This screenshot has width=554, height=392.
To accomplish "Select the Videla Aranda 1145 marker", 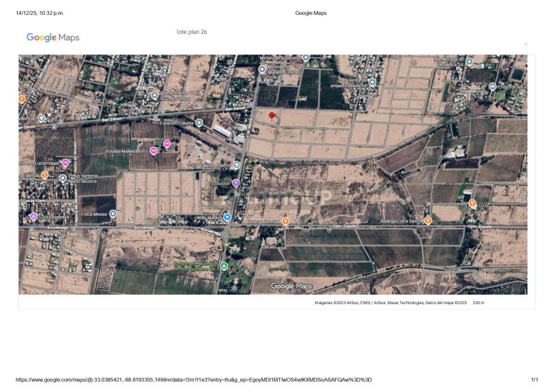I will coord(154,94).
